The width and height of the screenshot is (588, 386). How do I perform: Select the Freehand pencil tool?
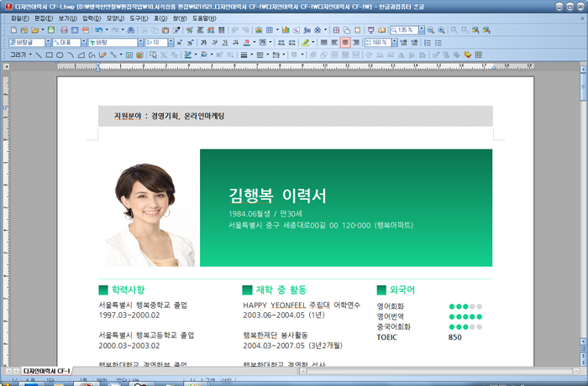tap(102, 55)
